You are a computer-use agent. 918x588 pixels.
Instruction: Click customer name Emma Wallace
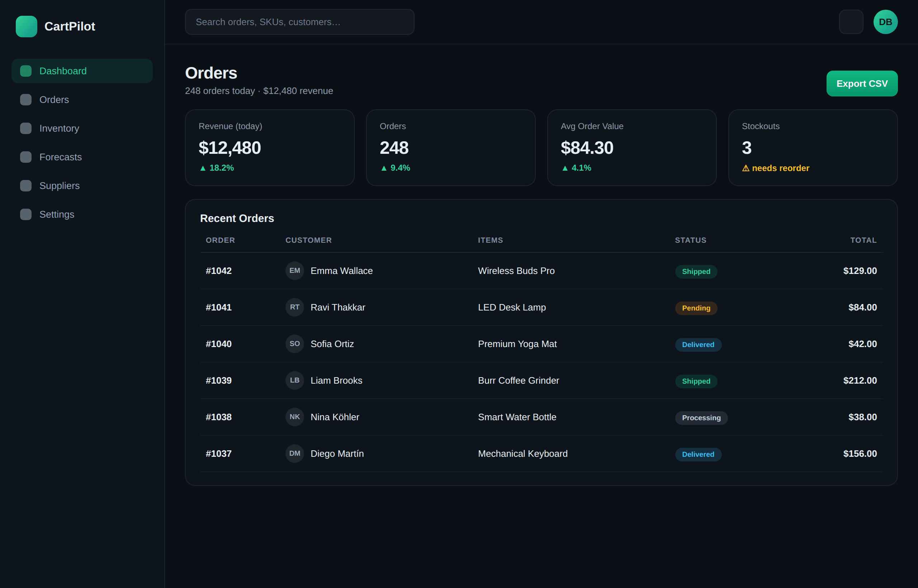[341, 271]
